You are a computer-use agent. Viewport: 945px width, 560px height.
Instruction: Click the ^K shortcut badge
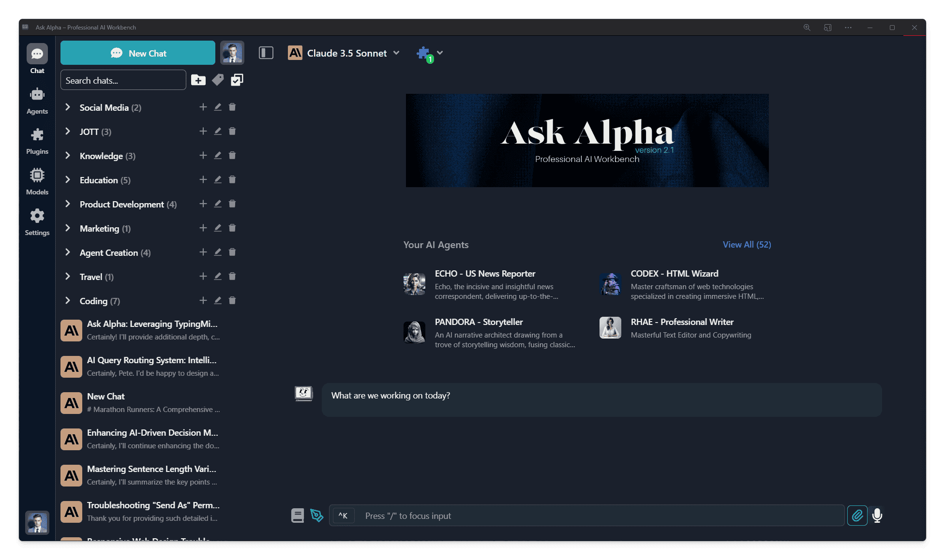(343, 516)
